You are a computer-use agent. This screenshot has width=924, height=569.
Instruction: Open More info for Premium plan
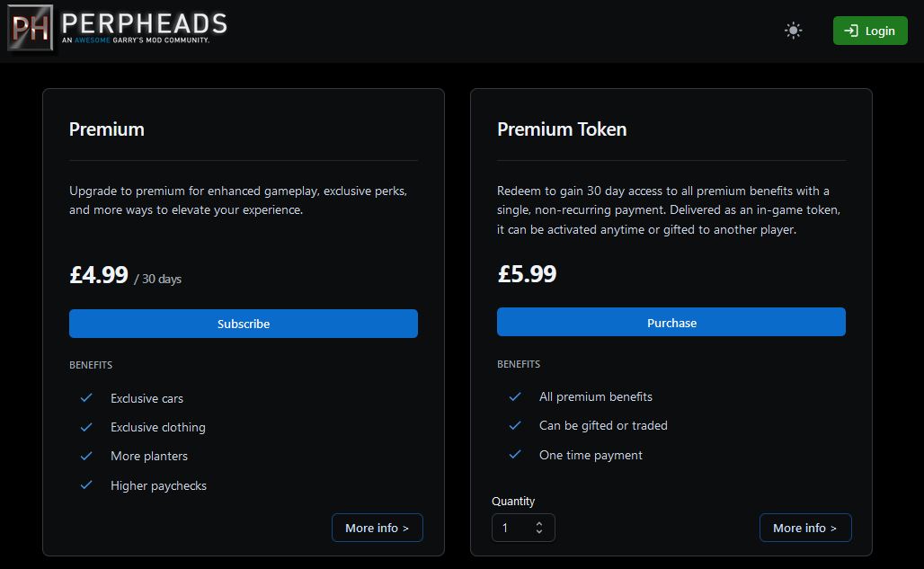pos(377,528)
